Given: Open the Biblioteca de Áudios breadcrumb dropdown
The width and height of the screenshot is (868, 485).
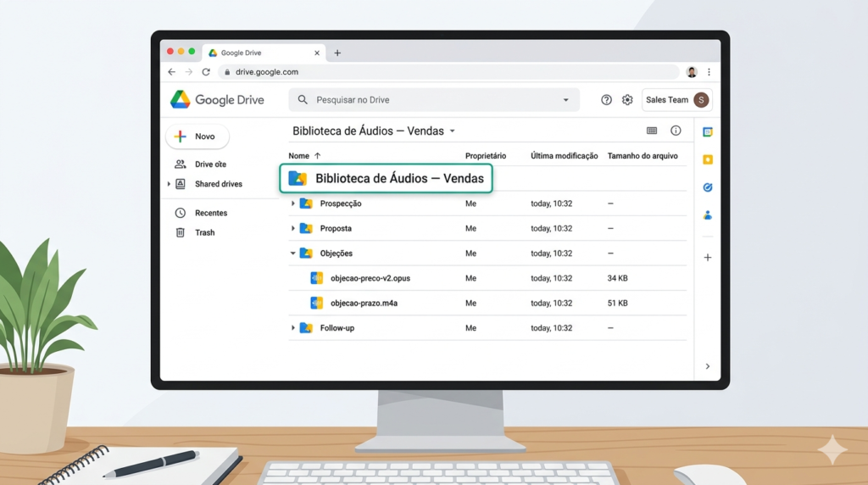Looking at the screenshot, I should pyautogui.click(x=453, y=131).
